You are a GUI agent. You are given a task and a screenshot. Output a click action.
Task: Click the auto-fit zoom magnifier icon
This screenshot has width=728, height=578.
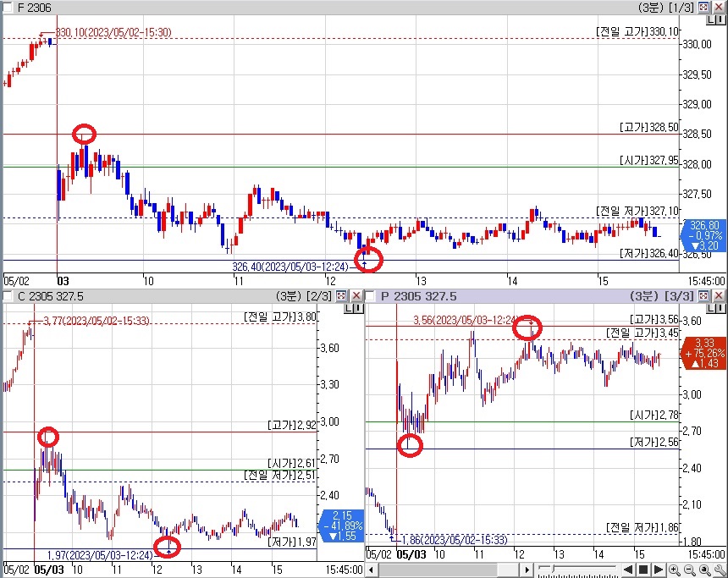(705, 570)
